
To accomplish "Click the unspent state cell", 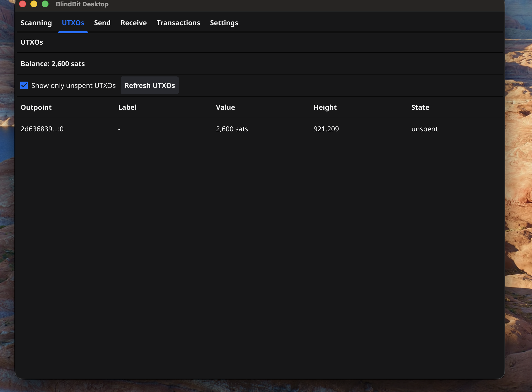I will tap(424, 129).
